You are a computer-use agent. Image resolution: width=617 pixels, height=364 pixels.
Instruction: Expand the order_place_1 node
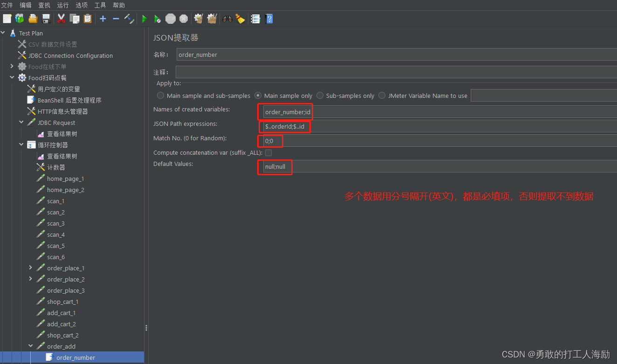pyautogui.click(x=31, y=268)
